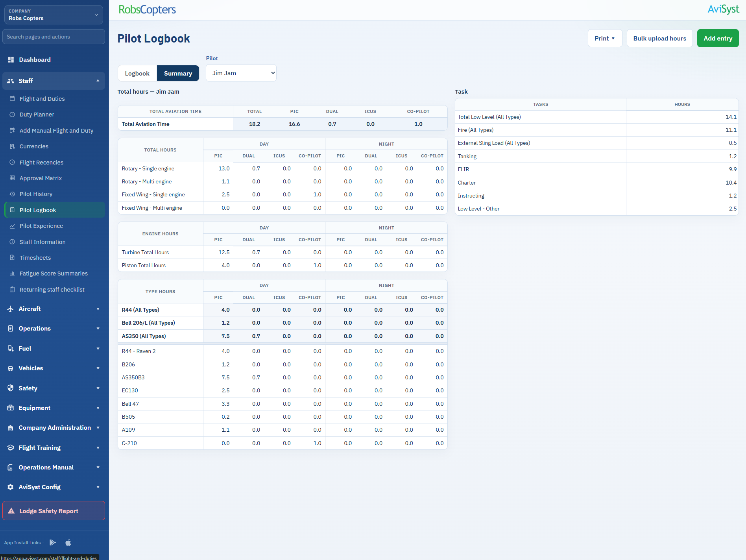Click the Timesheets document icon
The width and height of the screenshot is (746, 560).
click(12, 257)
